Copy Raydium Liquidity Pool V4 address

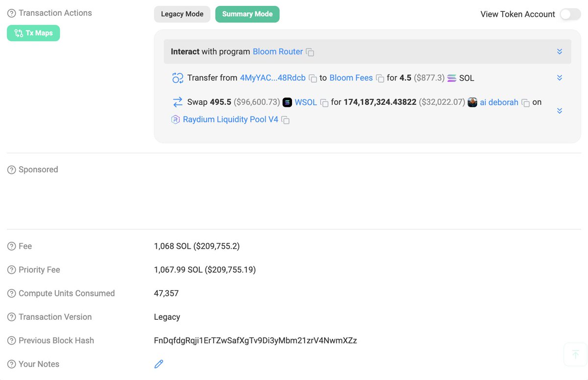coord(285,120)
